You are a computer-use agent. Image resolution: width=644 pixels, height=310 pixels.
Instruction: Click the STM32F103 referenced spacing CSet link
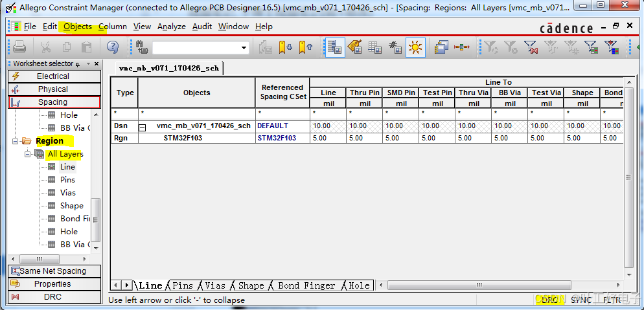point(277,138)
